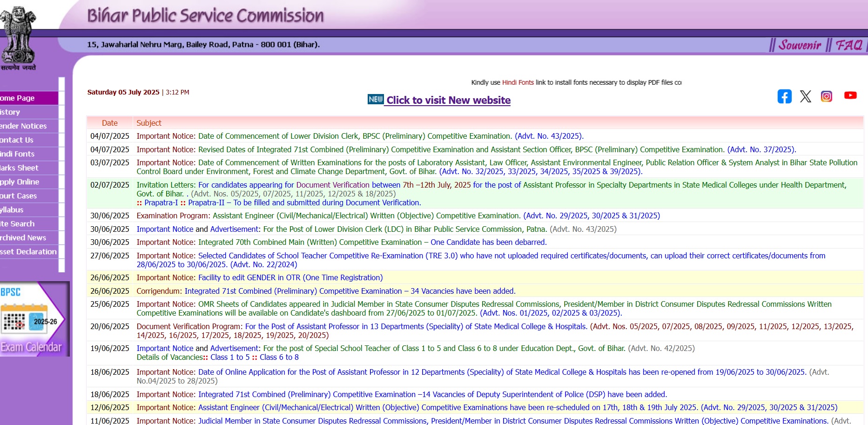The image size is (868, 425).
Task: Open Important Notice link for LDC post
Action: coord(165,229)
